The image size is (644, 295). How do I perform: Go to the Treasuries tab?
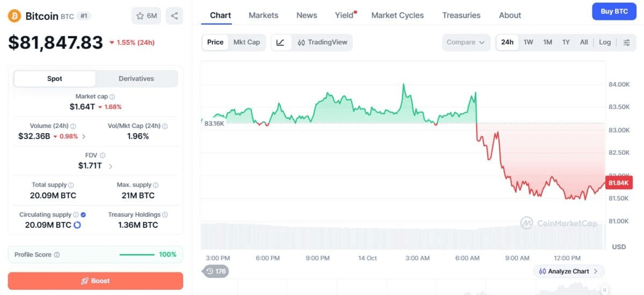[462, 15]
